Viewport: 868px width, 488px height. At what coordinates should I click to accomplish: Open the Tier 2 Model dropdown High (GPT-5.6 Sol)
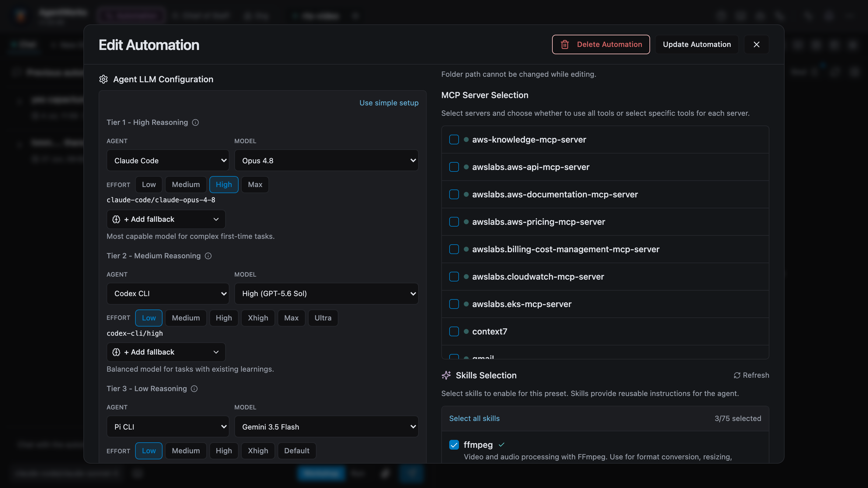(326, 294)
